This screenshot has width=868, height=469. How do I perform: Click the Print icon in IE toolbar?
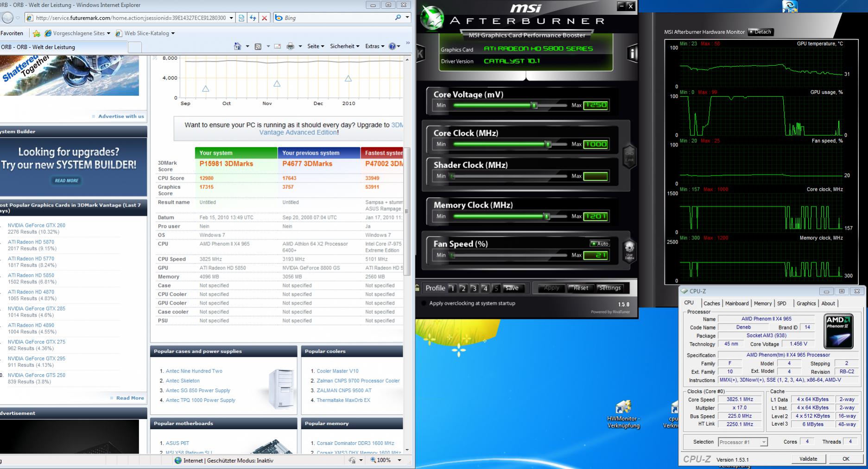[291, 46]
